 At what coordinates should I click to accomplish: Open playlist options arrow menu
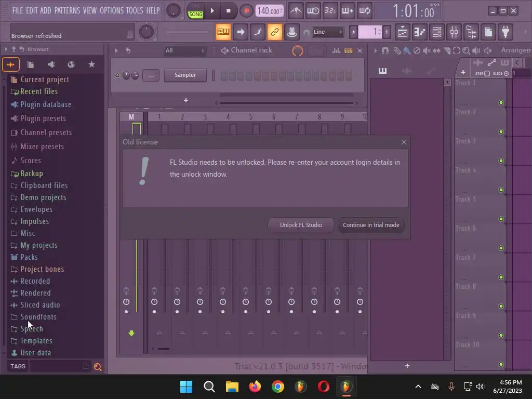[375, 50]
